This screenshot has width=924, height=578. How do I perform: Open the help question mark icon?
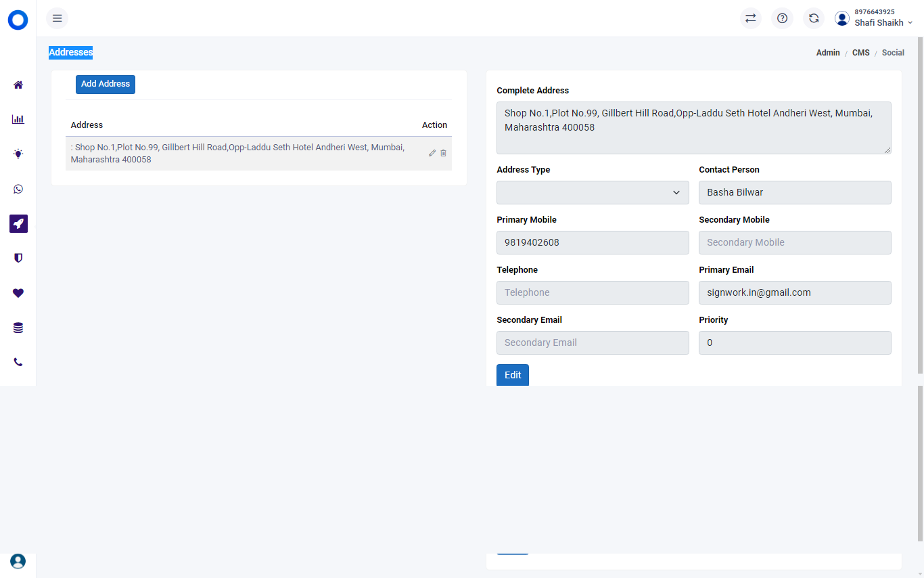pyautogui.click(x=782, y=18)
